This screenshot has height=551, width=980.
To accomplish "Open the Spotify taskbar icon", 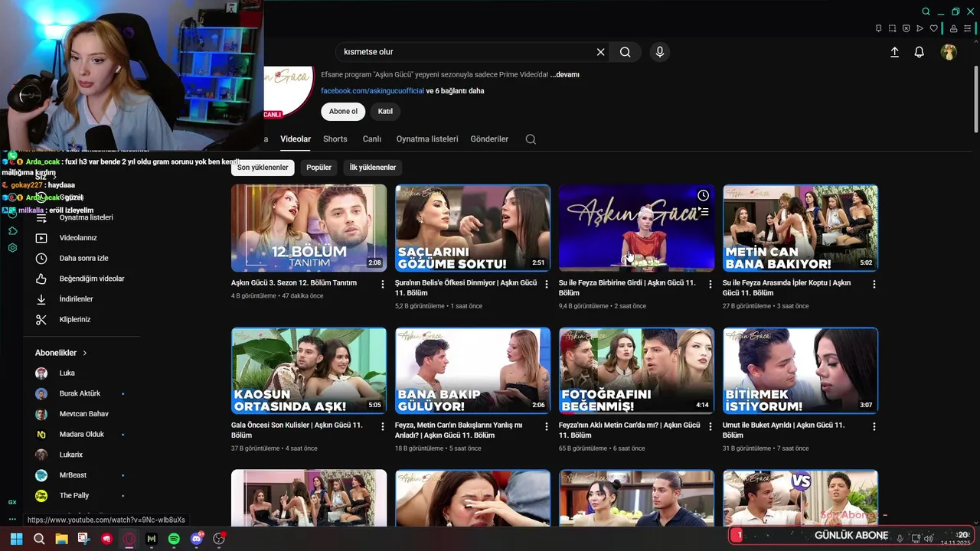I will [x=174, y=539].
